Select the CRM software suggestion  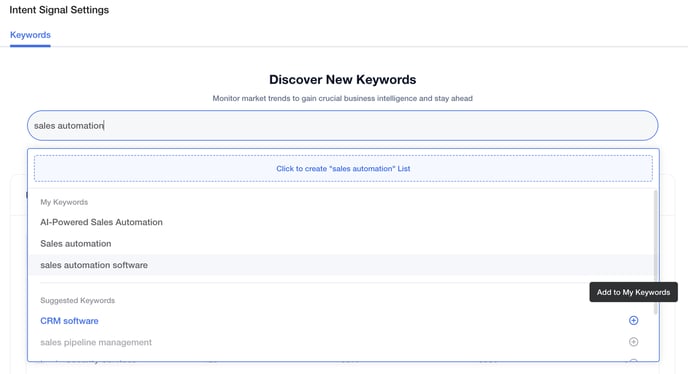coord(69,321)
